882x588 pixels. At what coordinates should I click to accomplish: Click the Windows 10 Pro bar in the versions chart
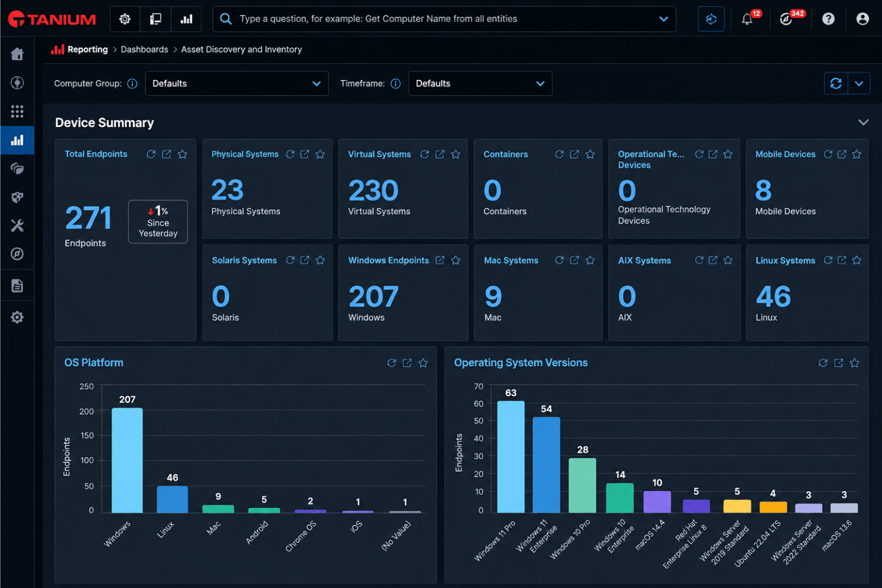click(x=582, y=485)
